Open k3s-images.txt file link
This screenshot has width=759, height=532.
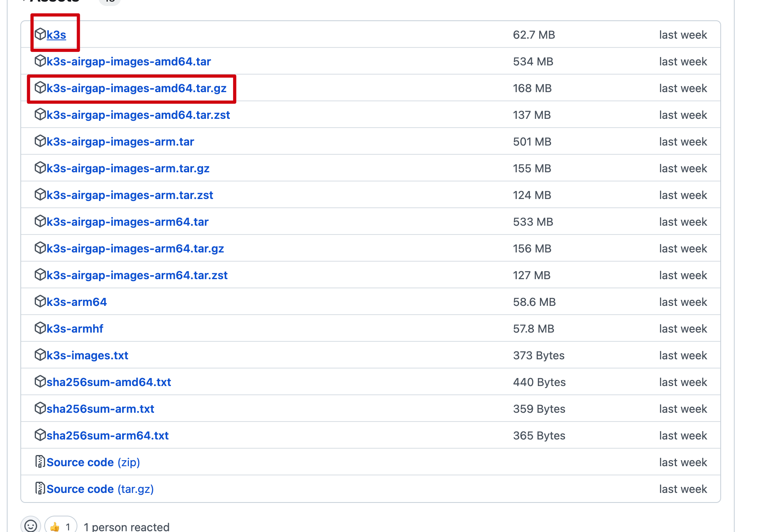point(87,355)
